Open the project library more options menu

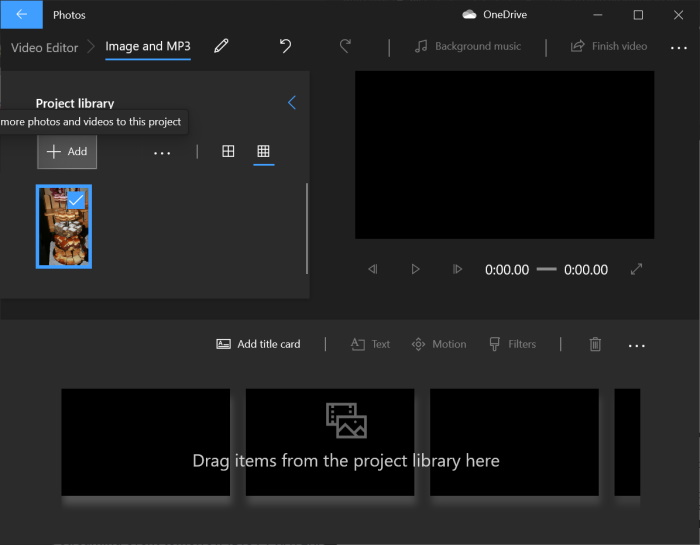(x=162, y=152)
